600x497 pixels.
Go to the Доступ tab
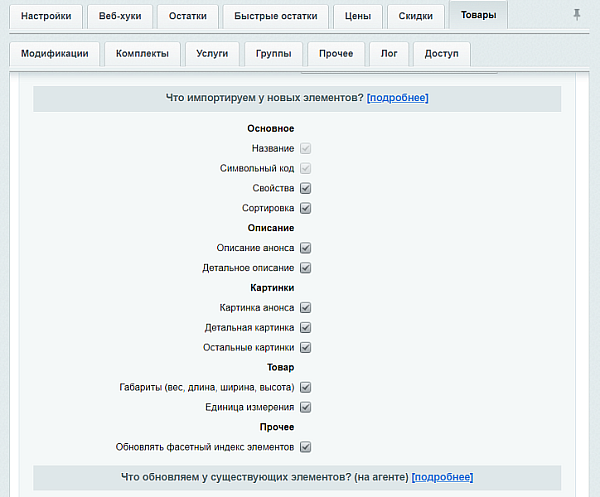pos(441,54)
